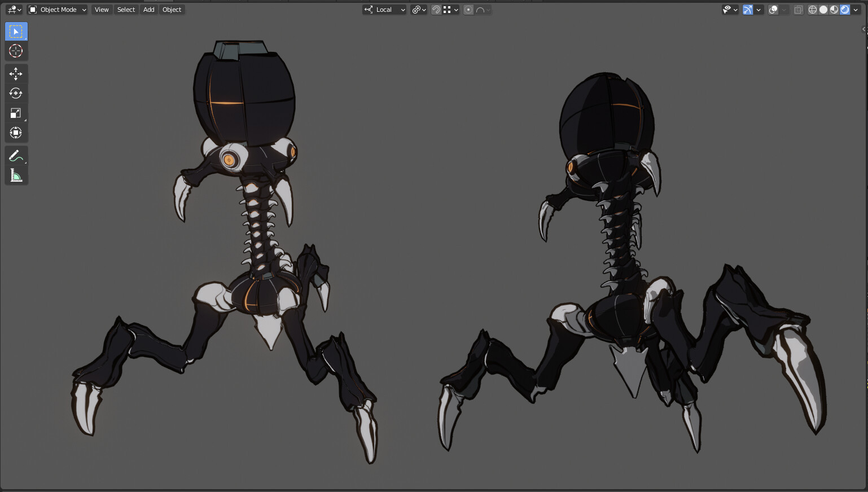Switch to Material Preview shading sphere

click(x=834, y=10)
